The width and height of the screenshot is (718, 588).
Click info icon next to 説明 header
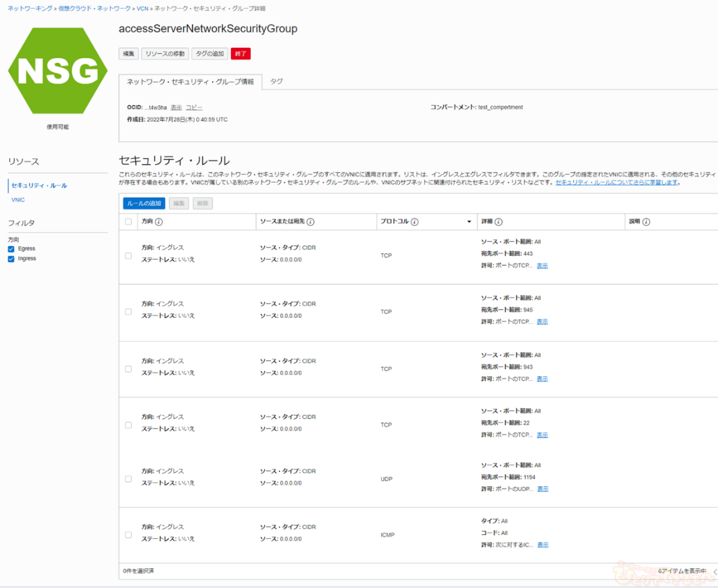647,222
